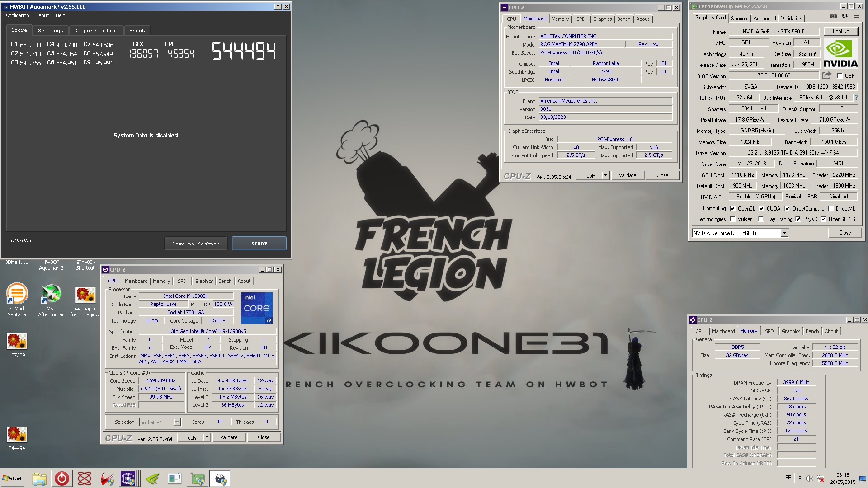The width and height of the screenshot is (868, 488).
Task: Switch to Compare Online tab in Aquamark3
Action: click(96, 31)
